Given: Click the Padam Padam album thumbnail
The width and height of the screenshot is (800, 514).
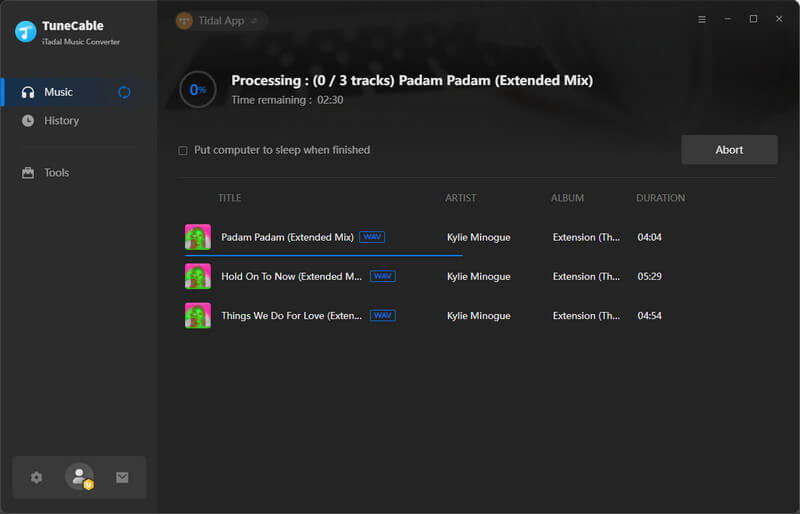Looking at the screenshot, I should pos(198,237).
